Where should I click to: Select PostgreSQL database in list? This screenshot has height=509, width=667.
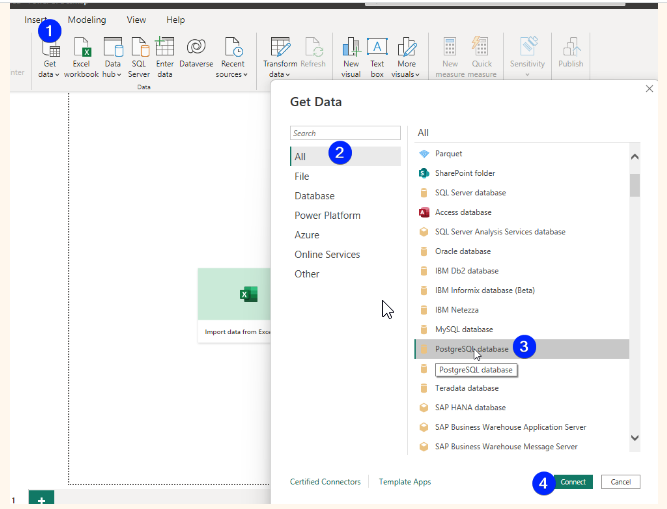tap(522, 349)
